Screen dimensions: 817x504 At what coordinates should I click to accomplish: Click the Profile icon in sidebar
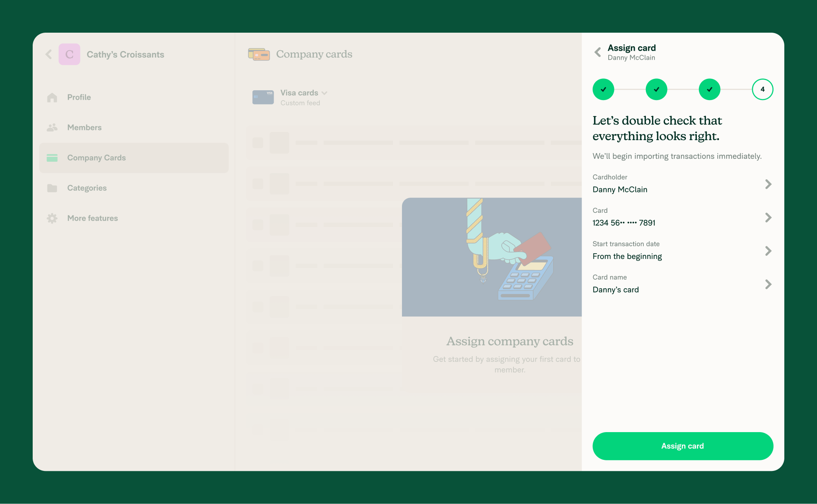[52, 98]
